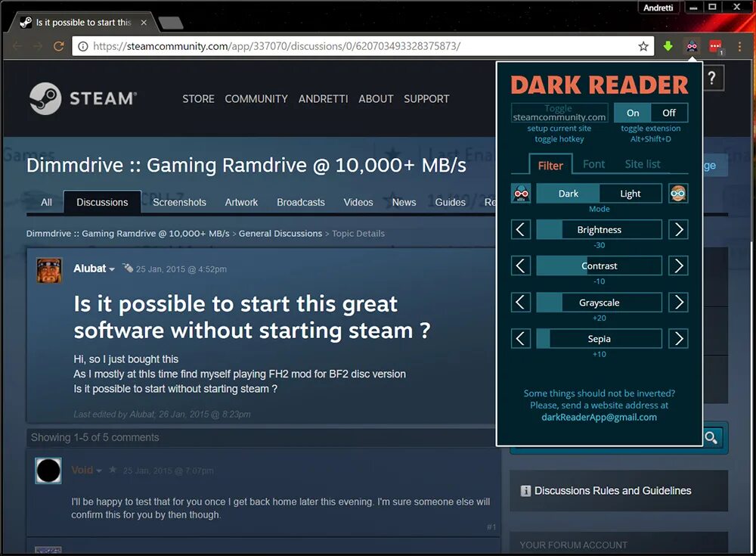Increase Grayscale with right arrow

[x=678, y=303]
